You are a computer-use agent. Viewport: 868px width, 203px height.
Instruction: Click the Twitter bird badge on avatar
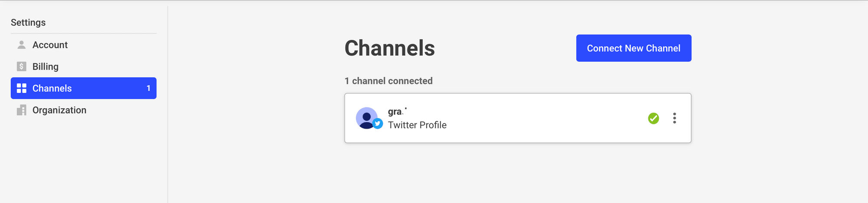[378, 124]
